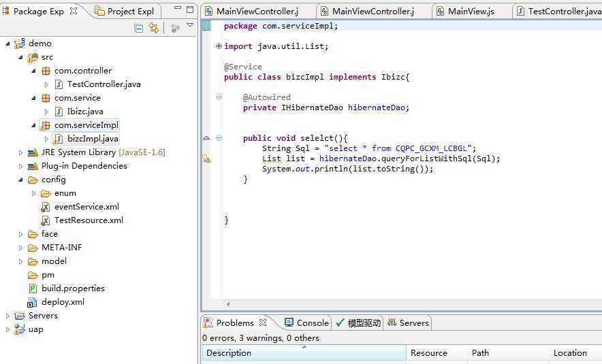Switch to TestController.java editor tab
The image size is (602, 364).
click(x=560, y=12)
